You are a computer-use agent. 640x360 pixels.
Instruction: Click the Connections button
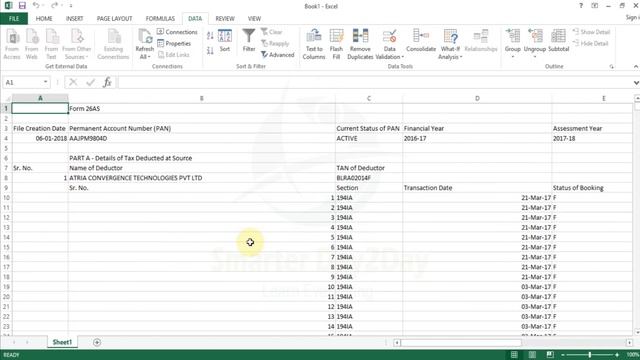[177, 32]
